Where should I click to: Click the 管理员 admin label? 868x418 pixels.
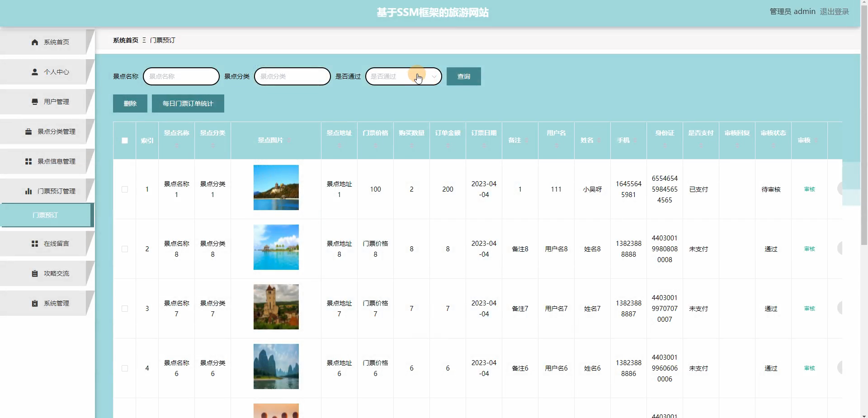point(793,11)
